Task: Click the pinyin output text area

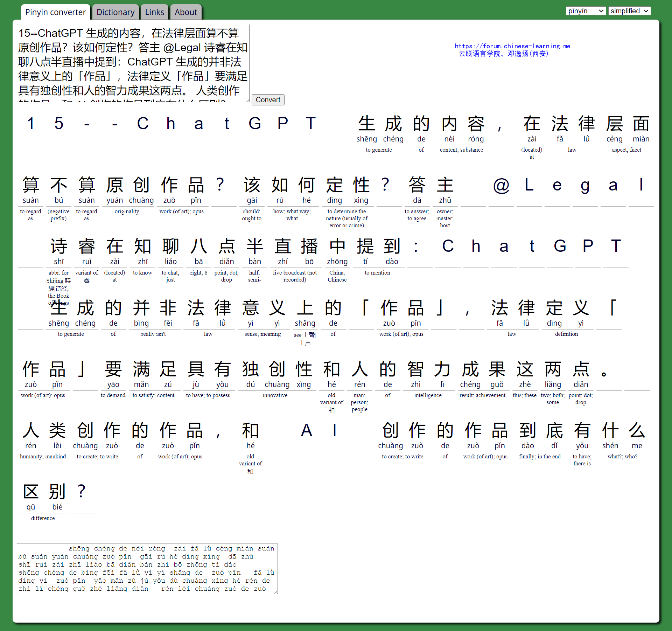Action: click(147, 569)
